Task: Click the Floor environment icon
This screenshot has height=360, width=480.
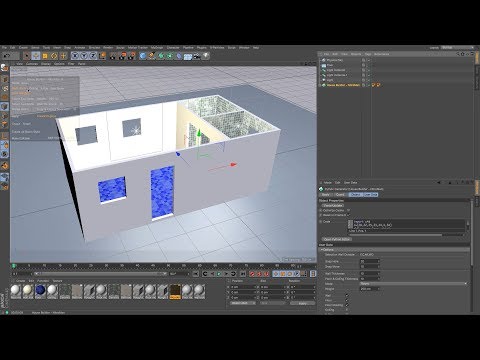Action: pyautogui.click(x=188, y=56)
